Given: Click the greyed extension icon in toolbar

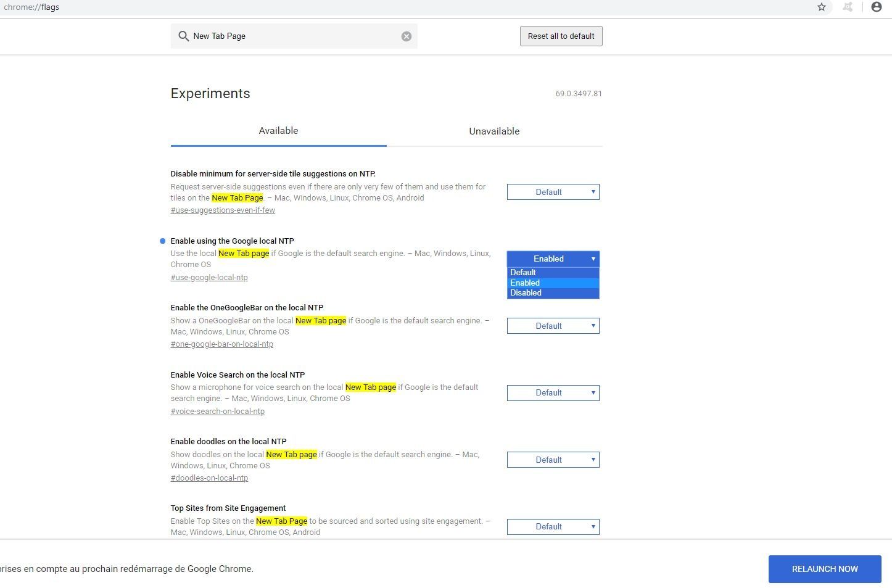Looking at the screenshot, I should pyautogui.click(x=848, y=7).
